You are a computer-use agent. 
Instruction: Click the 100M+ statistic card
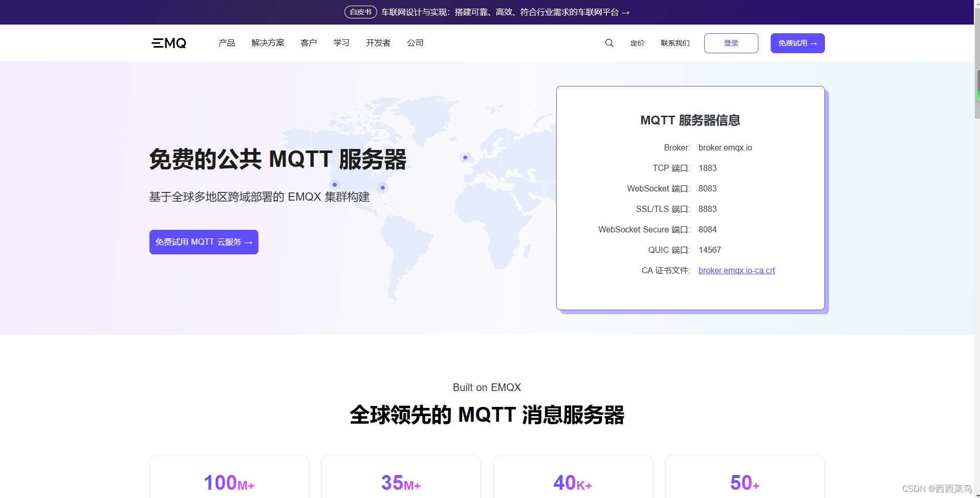click(229, 477)
